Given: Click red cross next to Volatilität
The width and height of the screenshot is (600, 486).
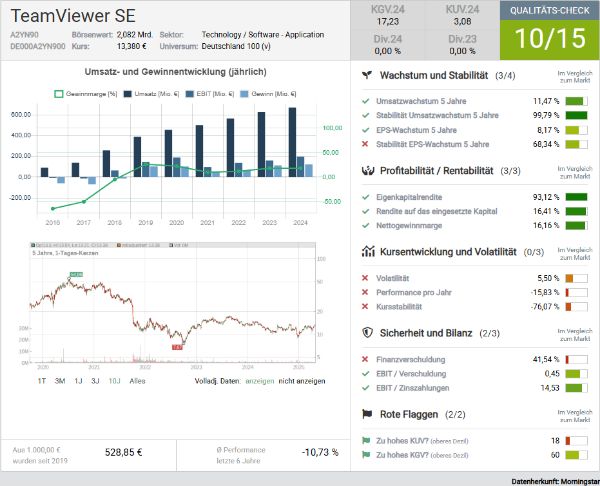Looking at the screenshot, I should click(x=365, y=278).
